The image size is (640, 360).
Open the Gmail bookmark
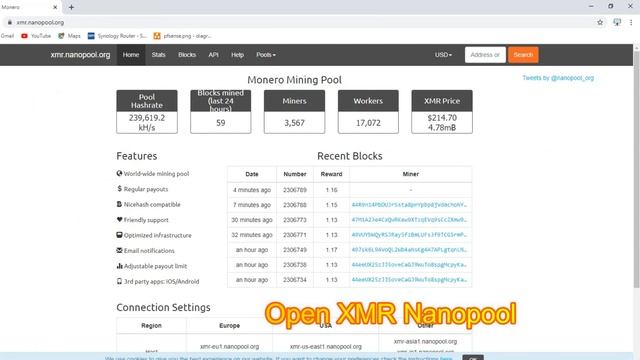(x=7, y=36)
